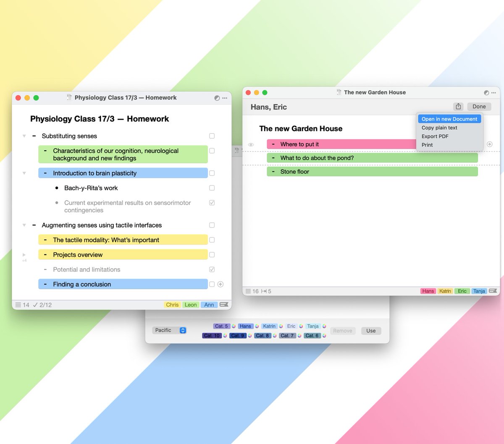This screenshot has width=504, height=444.
Task: Collapse Augmenting senses section
Action: click(24, 225)
